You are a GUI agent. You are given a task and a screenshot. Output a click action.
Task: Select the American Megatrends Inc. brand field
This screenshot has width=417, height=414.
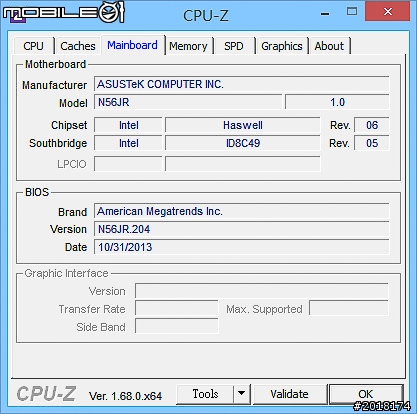tap(242, 211)
